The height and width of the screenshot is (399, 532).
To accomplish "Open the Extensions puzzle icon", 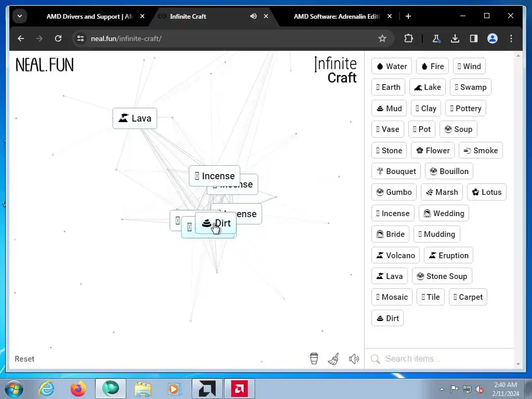I will (408, 38).
